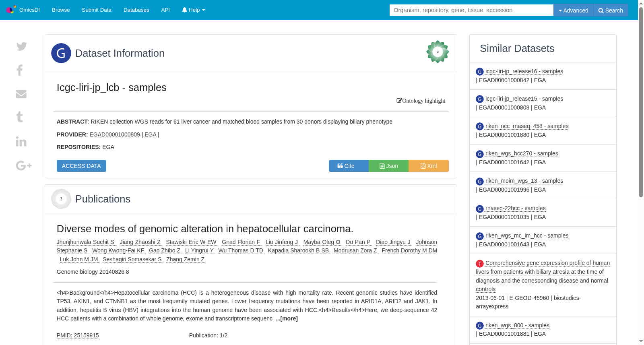Open the Browse menu item
Image resolution: width=644 pixels, height=345 pixels.
point(61,10)
